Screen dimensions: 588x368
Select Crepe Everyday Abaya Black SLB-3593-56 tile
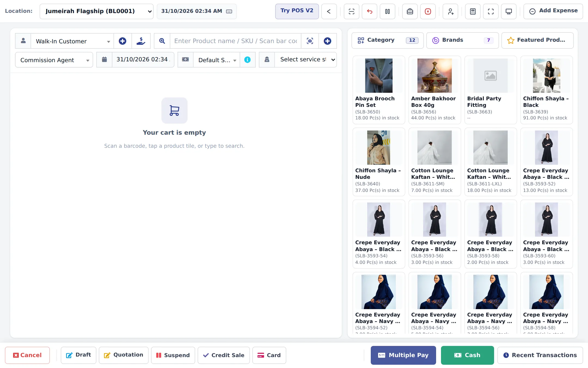pyautogui.click(x=435, y=234)
